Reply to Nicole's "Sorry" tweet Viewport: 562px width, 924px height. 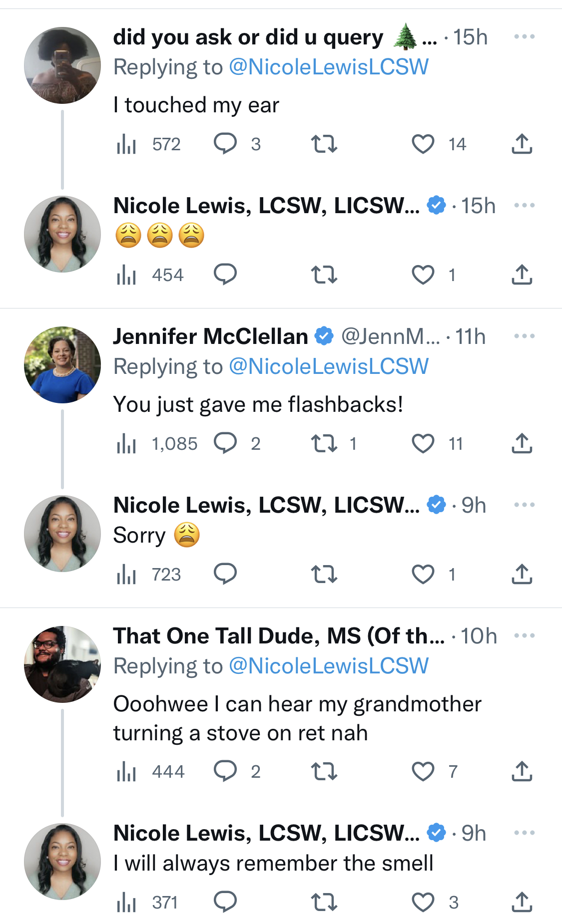[225, 574]
